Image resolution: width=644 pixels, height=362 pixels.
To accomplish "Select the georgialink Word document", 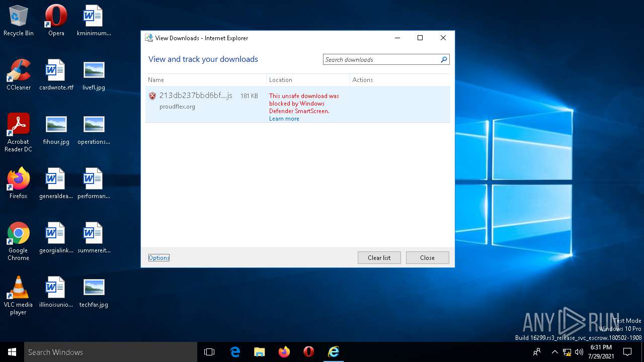I will [56, 238].
